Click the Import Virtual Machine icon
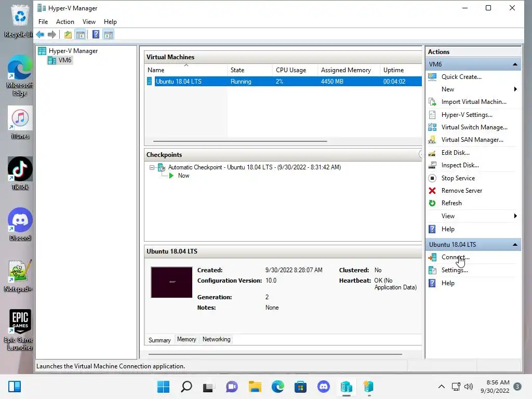 pos(432,102)
